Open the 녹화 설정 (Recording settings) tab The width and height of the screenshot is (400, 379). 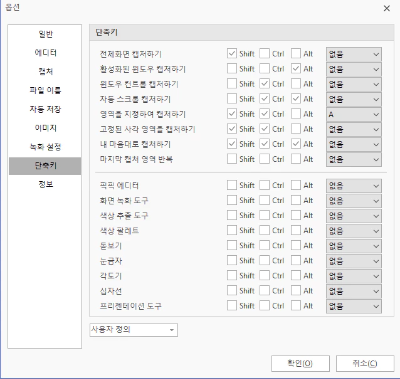[45, 147]
